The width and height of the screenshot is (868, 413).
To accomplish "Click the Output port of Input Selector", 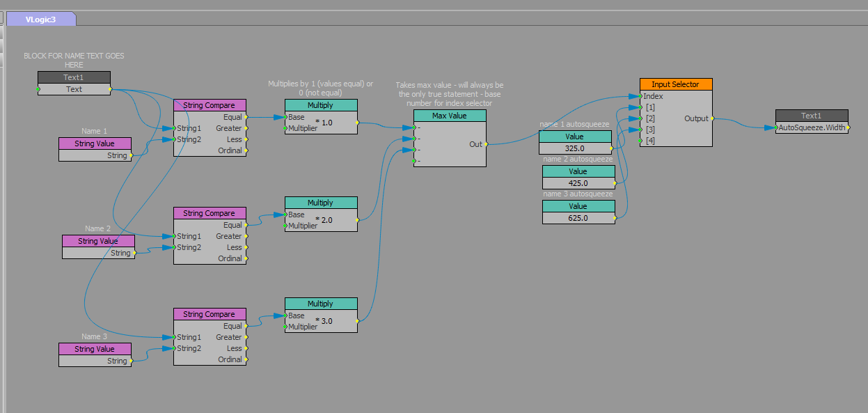I will click(712, 118).
